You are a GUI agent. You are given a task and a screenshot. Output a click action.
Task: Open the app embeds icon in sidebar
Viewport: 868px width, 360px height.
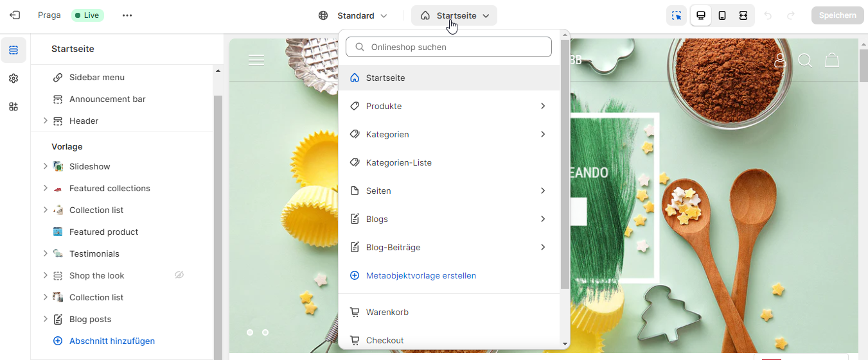point(13,107)
